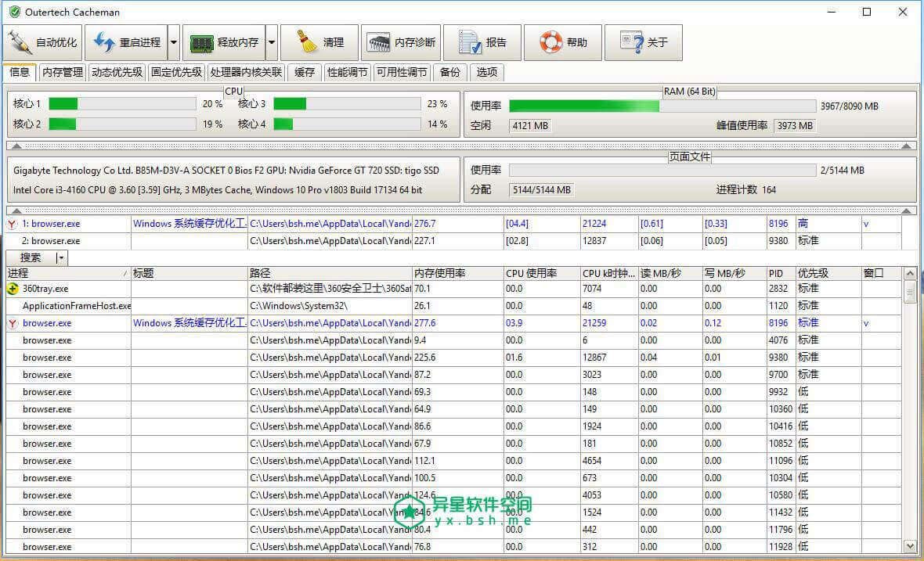Click the Yandex icon of browser.exe PID 8196 list row
Viewport: 924px width, 561px height.
13,323
